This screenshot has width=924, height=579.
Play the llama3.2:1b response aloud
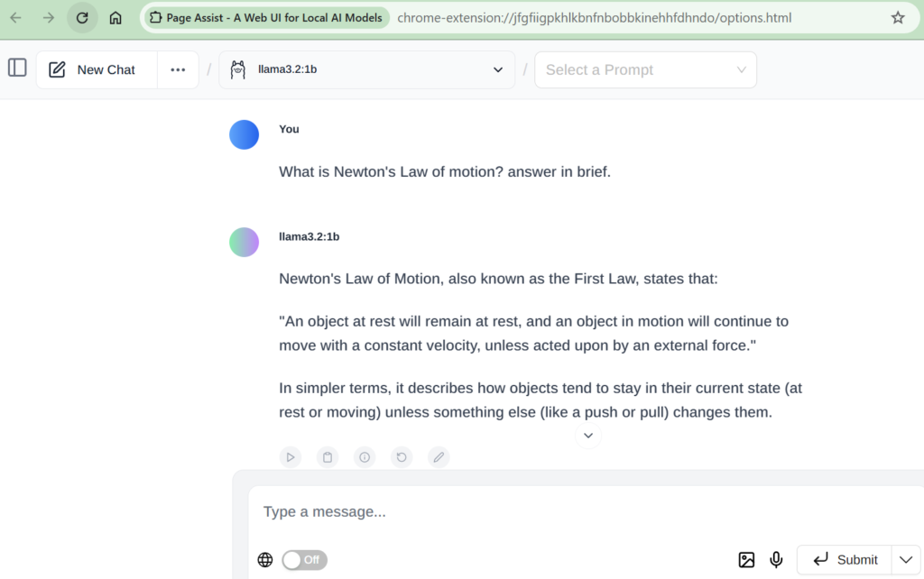point(291,457)
